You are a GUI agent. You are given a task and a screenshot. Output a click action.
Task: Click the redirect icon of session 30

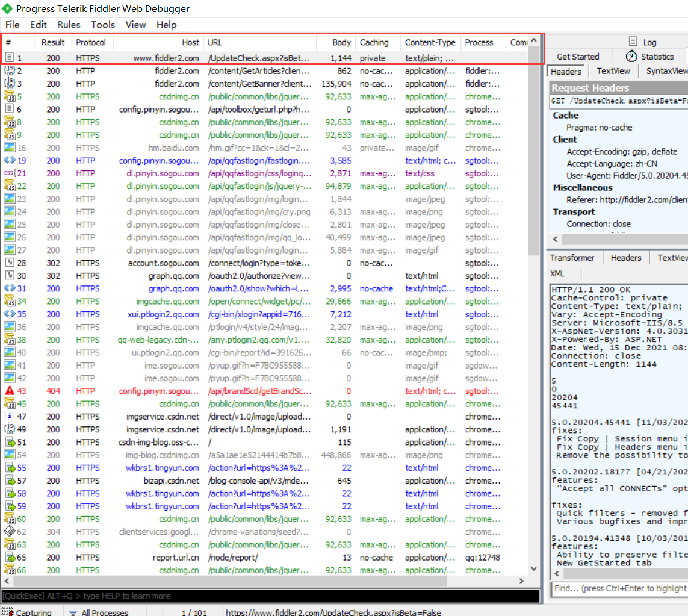click(x=9, y=275)
